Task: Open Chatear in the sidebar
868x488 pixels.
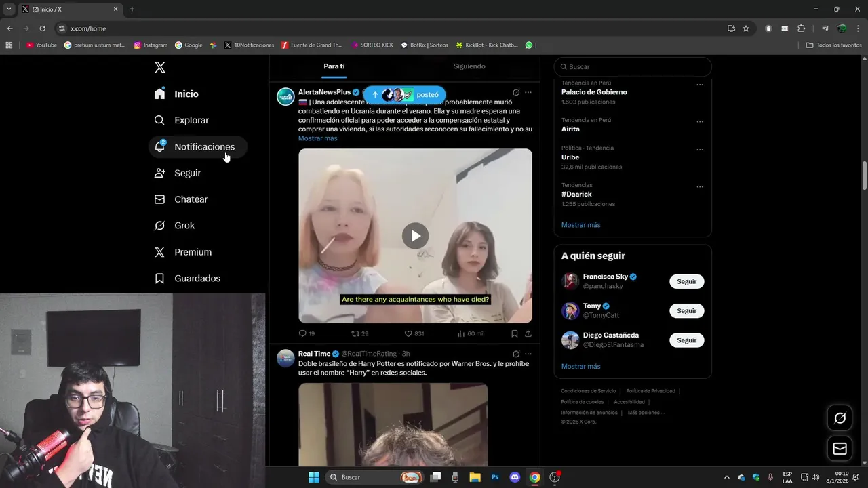Action: 182,199
